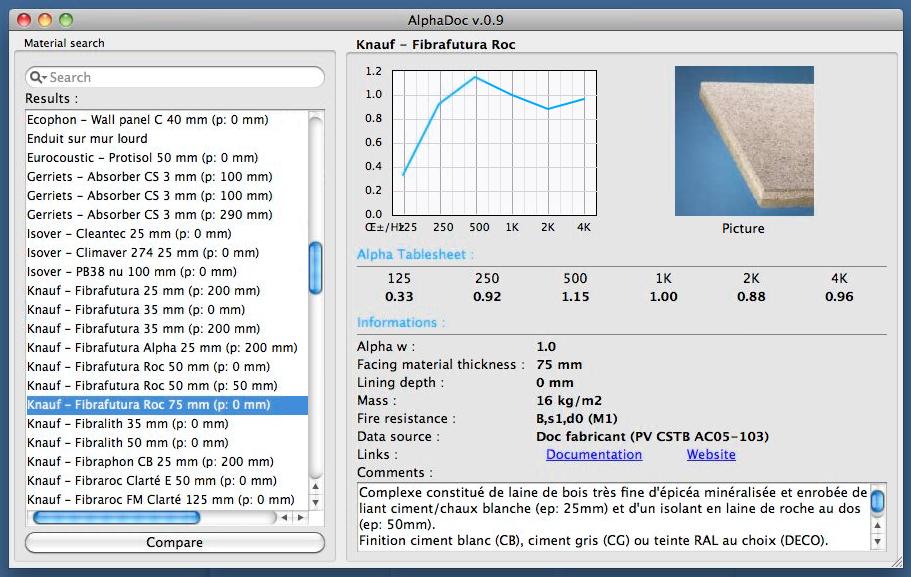Choose Knauf Fibralith 35 mm entry

point(127,423)
